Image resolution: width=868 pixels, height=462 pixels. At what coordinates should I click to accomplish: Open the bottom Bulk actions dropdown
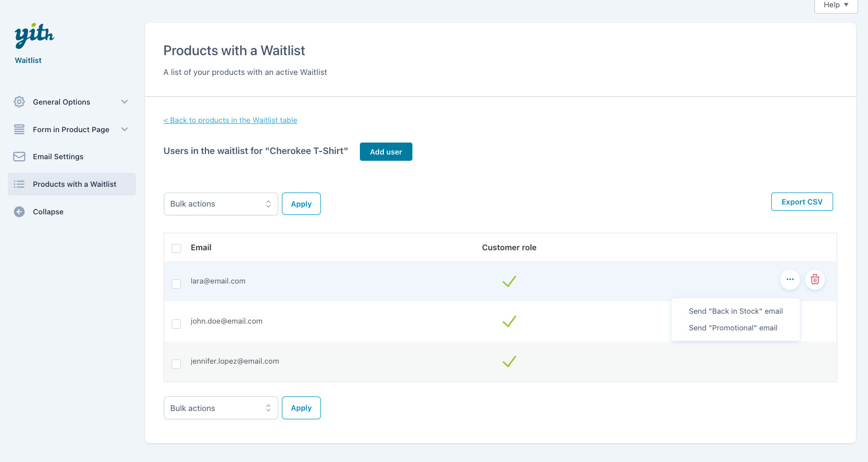pyautogui.click(x=221, y=408)
